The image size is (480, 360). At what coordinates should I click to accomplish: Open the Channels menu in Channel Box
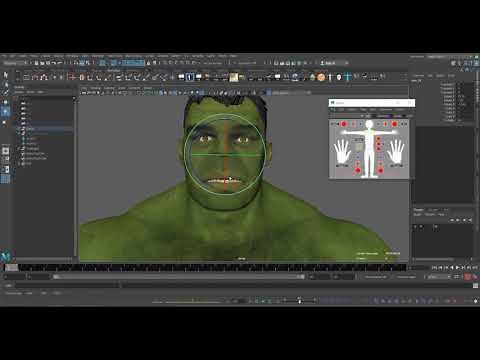point(418,76)
